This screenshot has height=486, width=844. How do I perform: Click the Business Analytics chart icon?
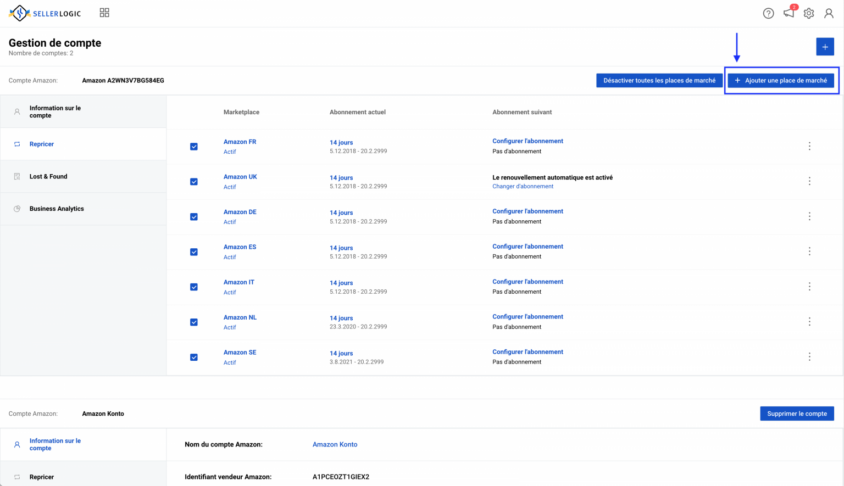(x=17, y=209)
